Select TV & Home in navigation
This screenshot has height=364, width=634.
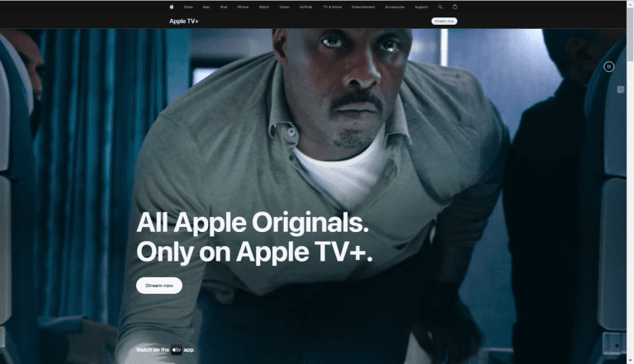click(332, 7)
